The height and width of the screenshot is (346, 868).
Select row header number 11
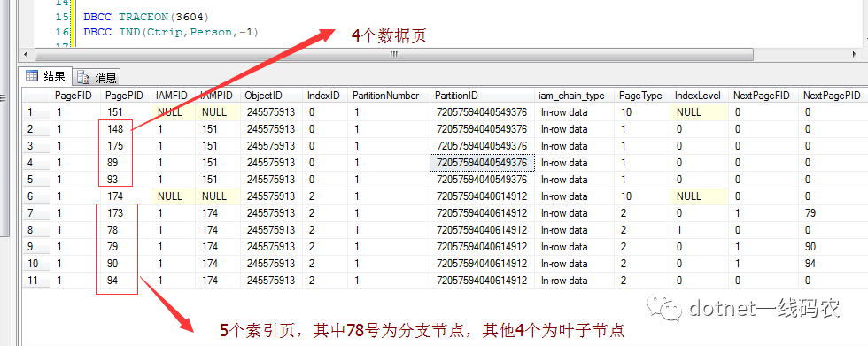point(36,281)
